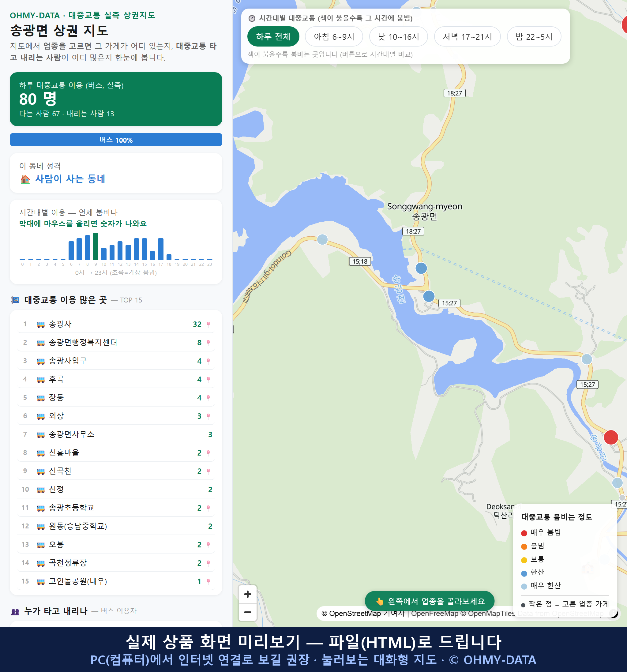The image size is (627, 672).
Task: Select the 신정 stop row
Action: (116, 490)
